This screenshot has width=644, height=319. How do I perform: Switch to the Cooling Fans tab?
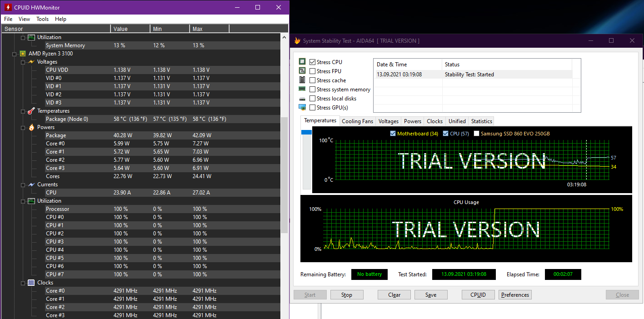click(357, 121)
